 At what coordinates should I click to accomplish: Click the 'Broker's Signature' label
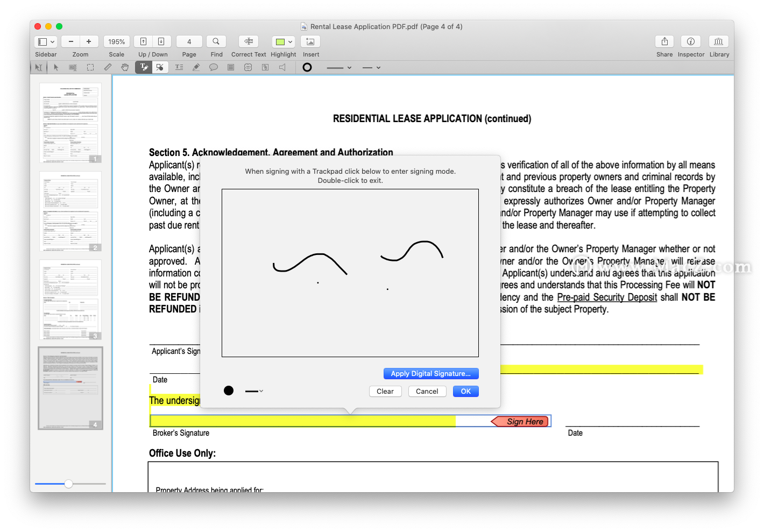(181, 433)
